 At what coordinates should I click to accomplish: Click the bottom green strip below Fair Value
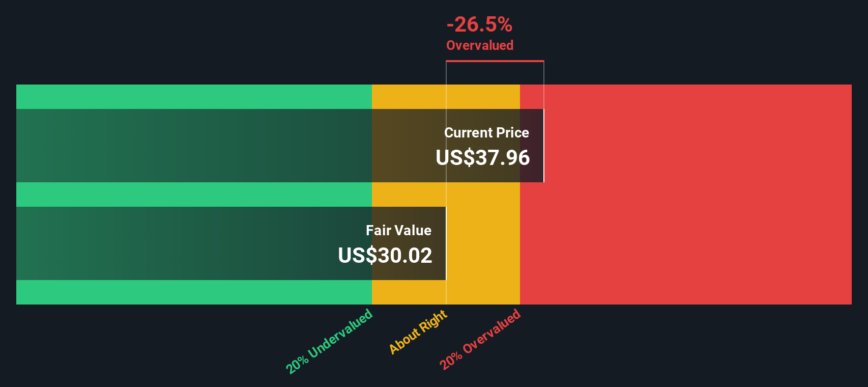pos(194,292)
